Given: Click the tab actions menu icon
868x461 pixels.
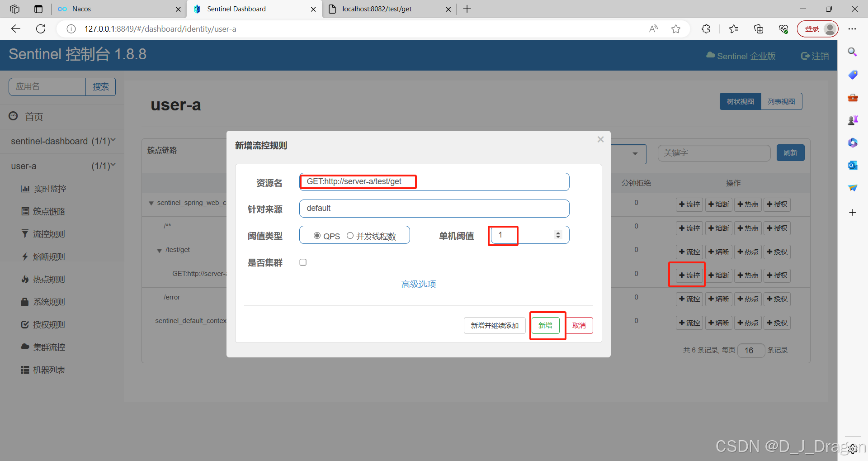Looking at the screenshot, I should 38,9.
